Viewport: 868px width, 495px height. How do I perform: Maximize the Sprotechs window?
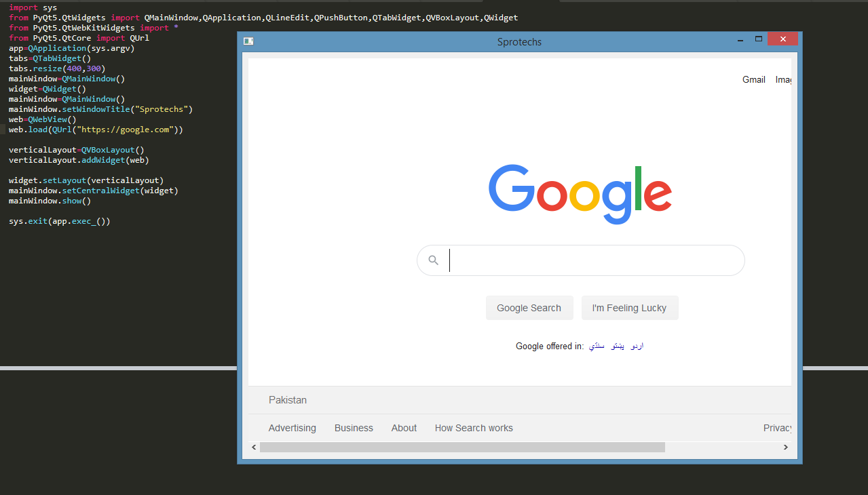759,39
